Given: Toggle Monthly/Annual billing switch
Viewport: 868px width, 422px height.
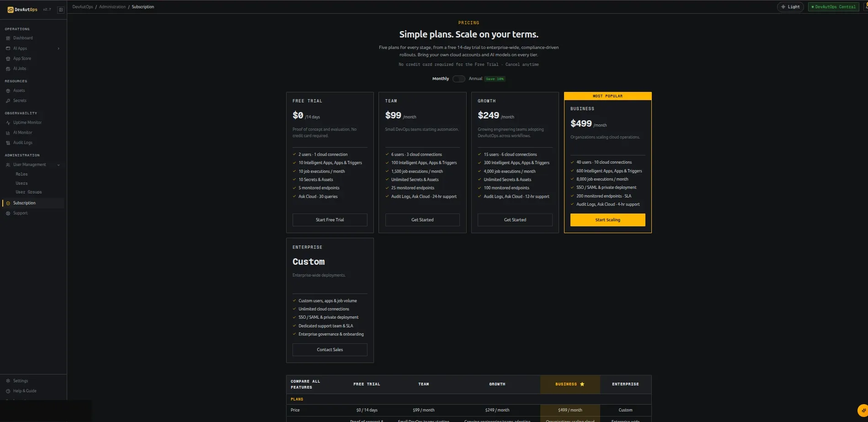Looking at the screenshot, I should coord(458,79).
